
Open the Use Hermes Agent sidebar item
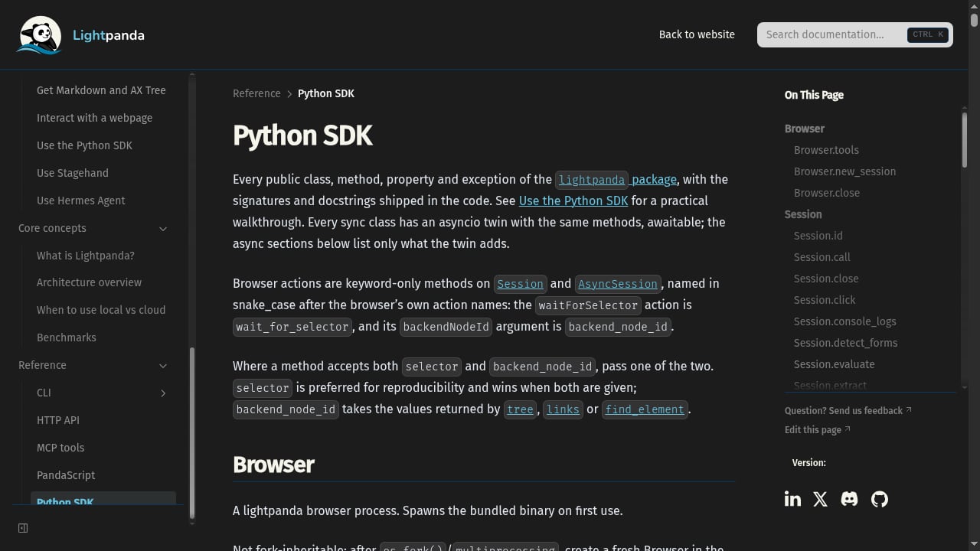[81, 201]
